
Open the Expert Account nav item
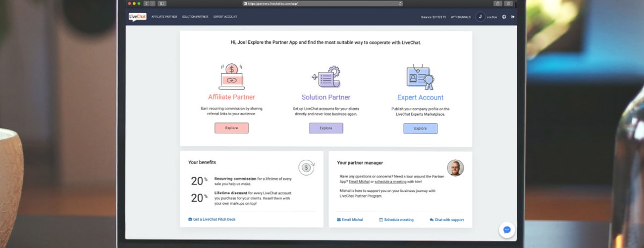click(x=225, y=17)
